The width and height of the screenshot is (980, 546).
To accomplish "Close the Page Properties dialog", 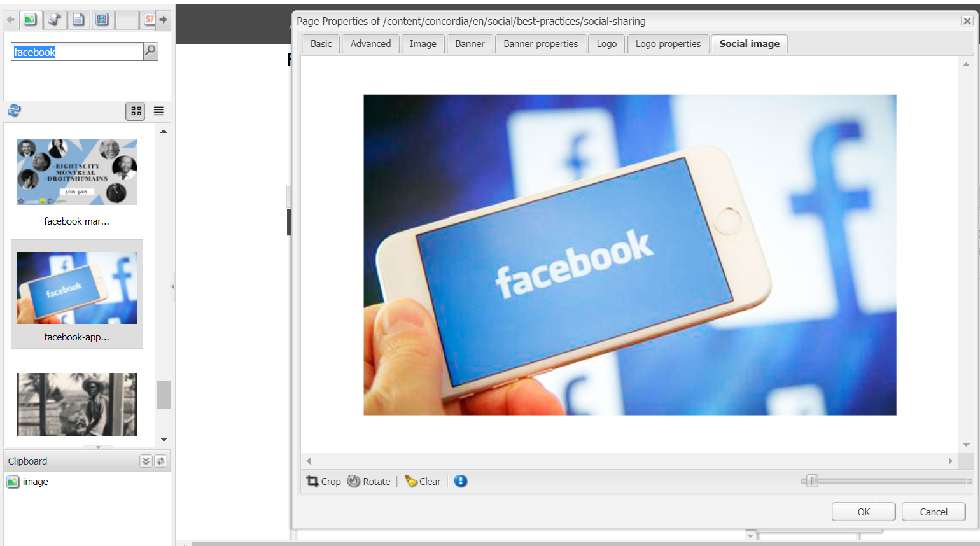I will [x=967, y=21].
